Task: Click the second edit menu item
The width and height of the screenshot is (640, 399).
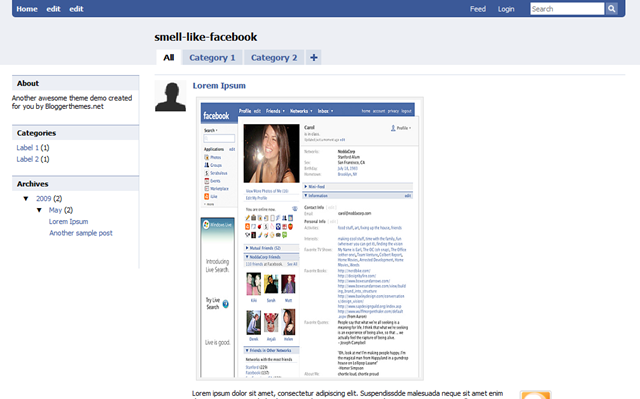Action: point(76,9)
